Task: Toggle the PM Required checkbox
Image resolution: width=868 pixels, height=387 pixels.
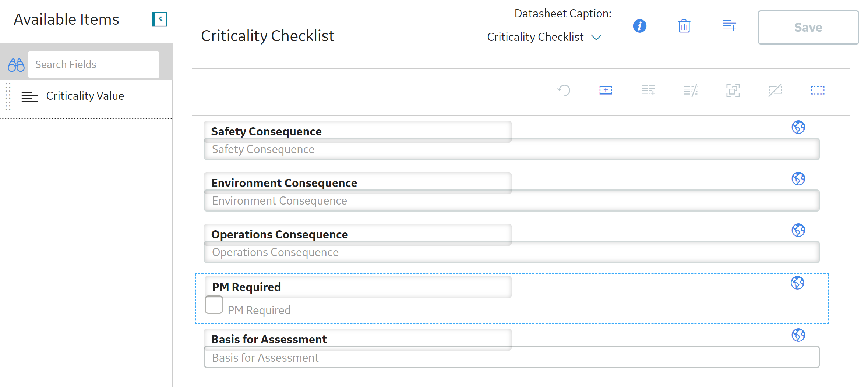Action: pos(214,305)
